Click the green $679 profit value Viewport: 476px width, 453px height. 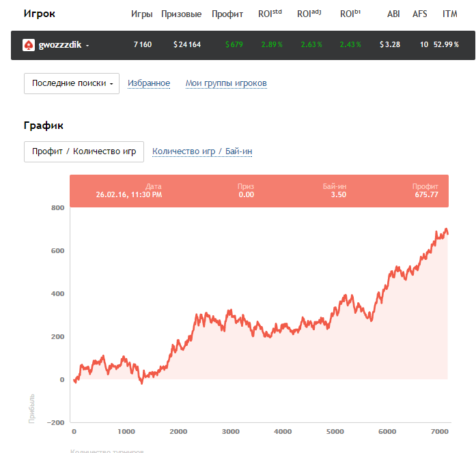[234, 45]
